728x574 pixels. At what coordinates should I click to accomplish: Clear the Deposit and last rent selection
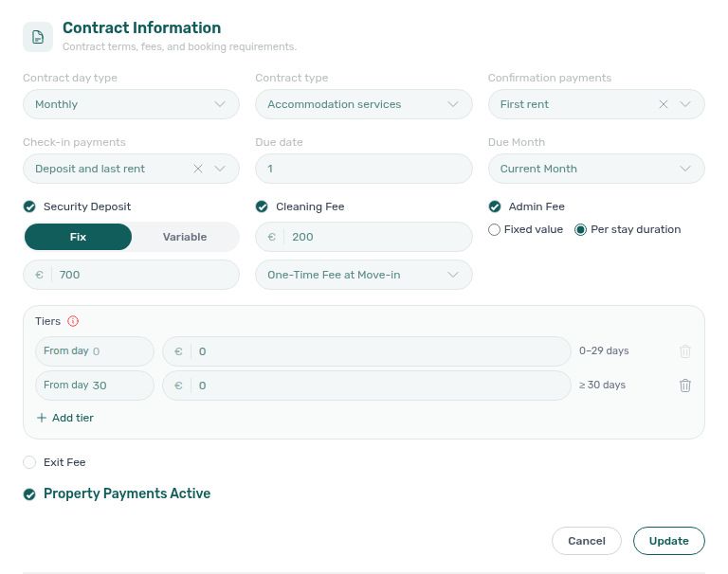click(x=198, y=169)
